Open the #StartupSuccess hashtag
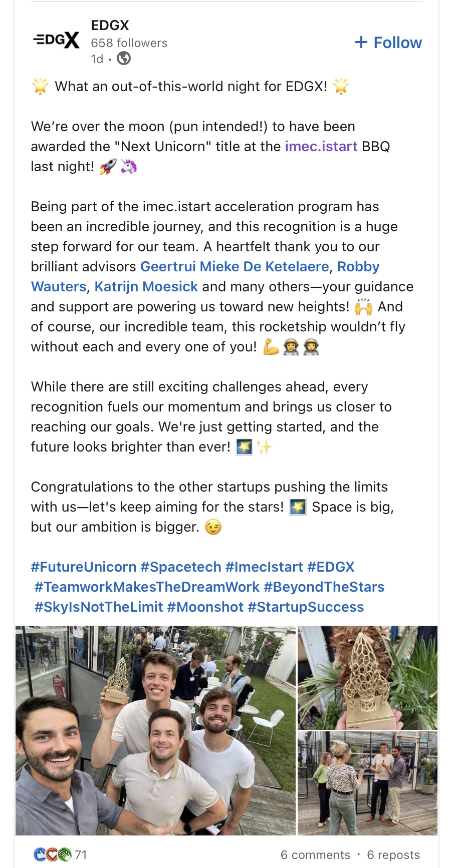Screen dimensions: 450x868 pyautogui.click(x=306, y=607)
